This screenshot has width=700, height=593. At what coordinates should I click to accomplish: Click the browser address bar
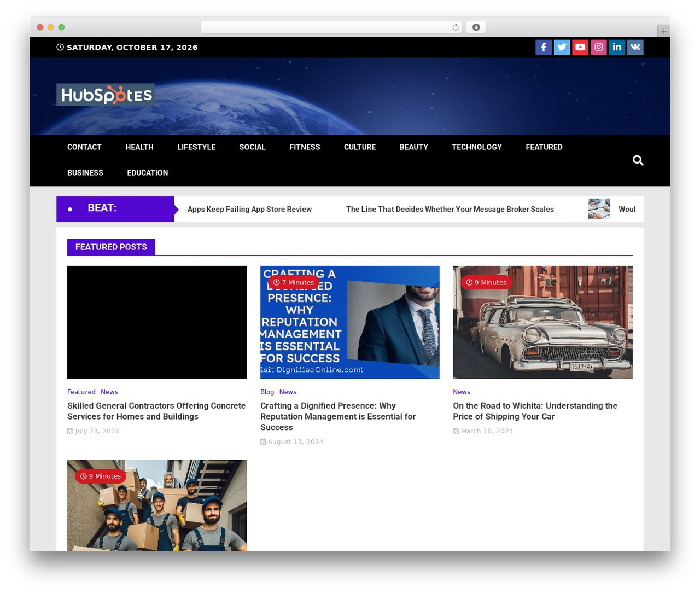click(x=331, y=27)
